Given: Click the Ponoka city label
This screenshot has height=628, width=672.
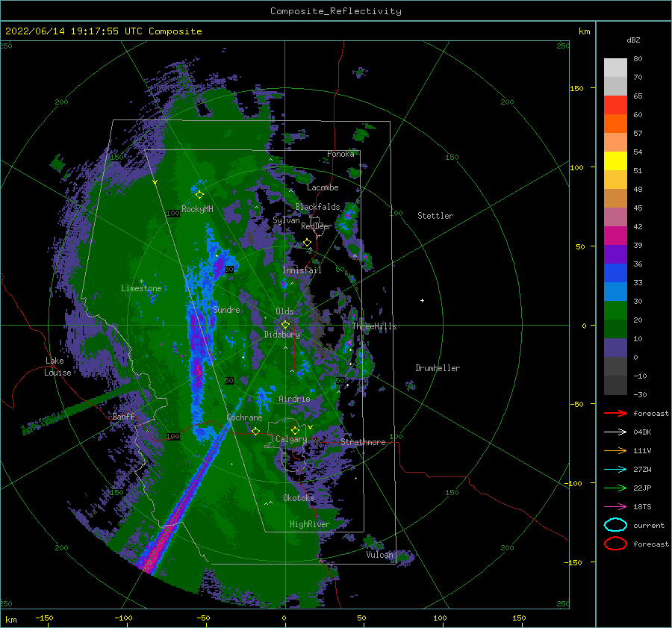Looking at the screenshot, I should [x=340, y=154].
